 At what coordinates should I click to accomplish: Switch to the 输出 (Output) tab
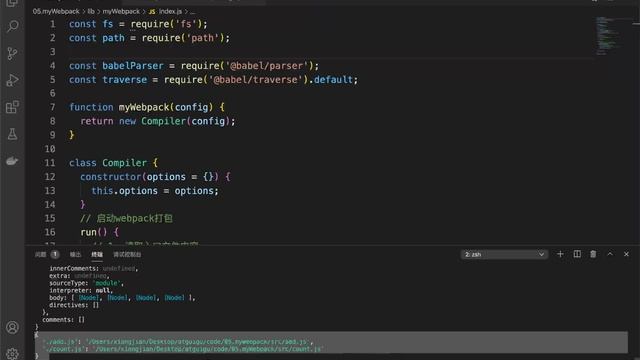click(x=75, y=254)
